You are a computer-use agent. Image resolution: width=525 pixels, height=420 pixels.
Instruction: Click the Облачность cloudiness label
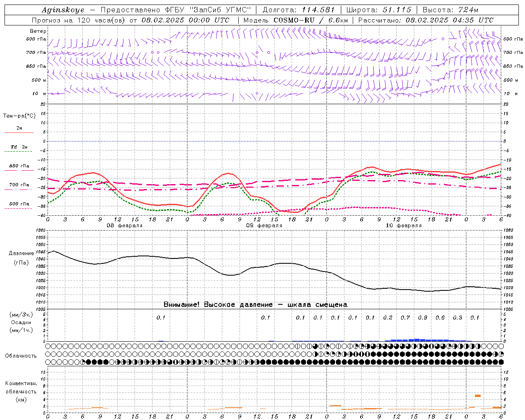coord(21,356)
